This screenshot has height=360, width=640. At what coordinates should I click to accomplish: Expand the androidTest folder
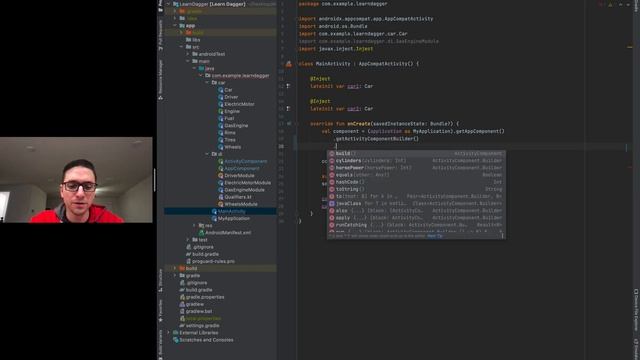(188, 54)
